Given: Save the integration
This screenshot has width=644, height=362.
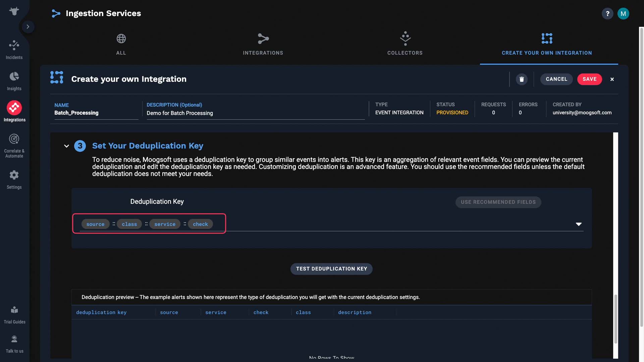Looking at the screenshot, I should click(x=590, y=79).
